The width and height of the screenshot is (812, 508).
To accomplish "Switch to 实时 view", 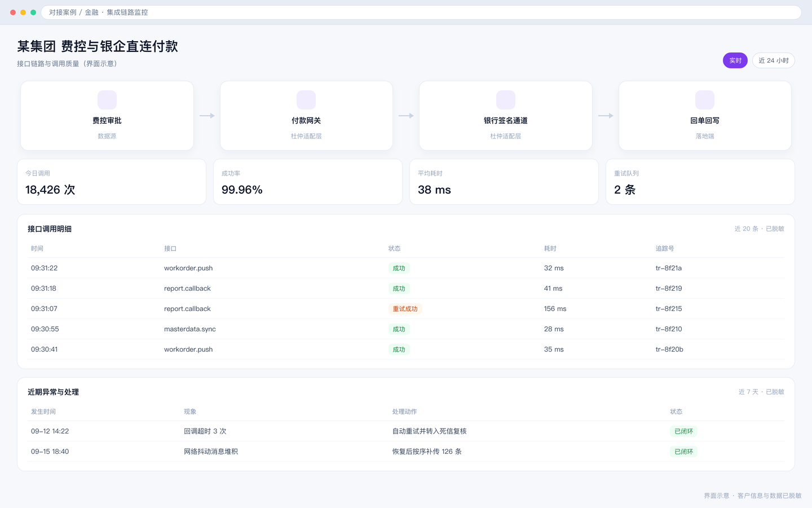I will pyautogui.click(x=735, y=60).
